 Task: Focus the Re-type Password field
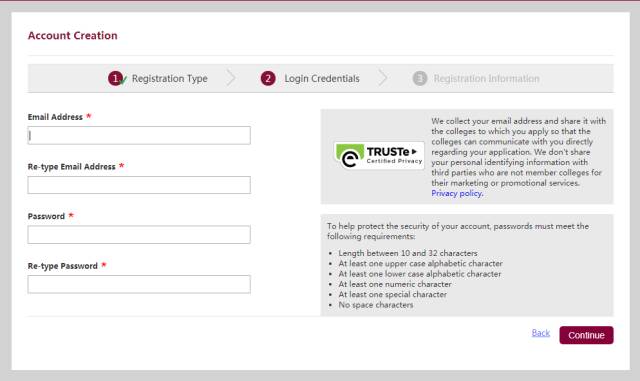coord(139,284)
